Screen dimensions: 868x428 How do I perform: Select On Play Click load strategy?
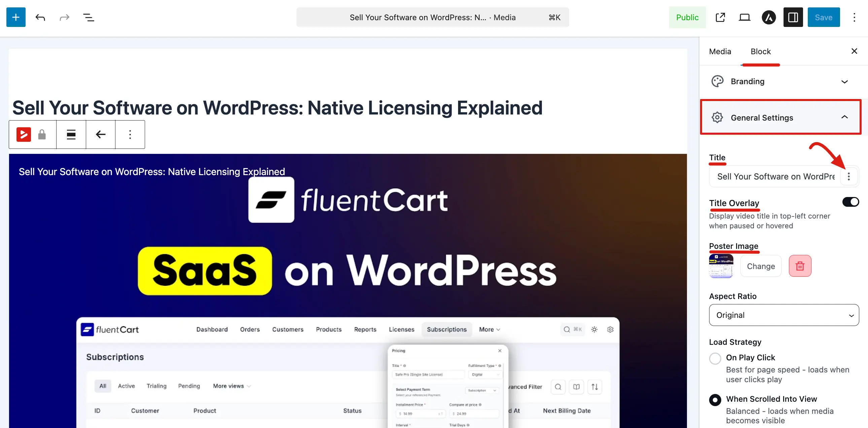(715, 358)
